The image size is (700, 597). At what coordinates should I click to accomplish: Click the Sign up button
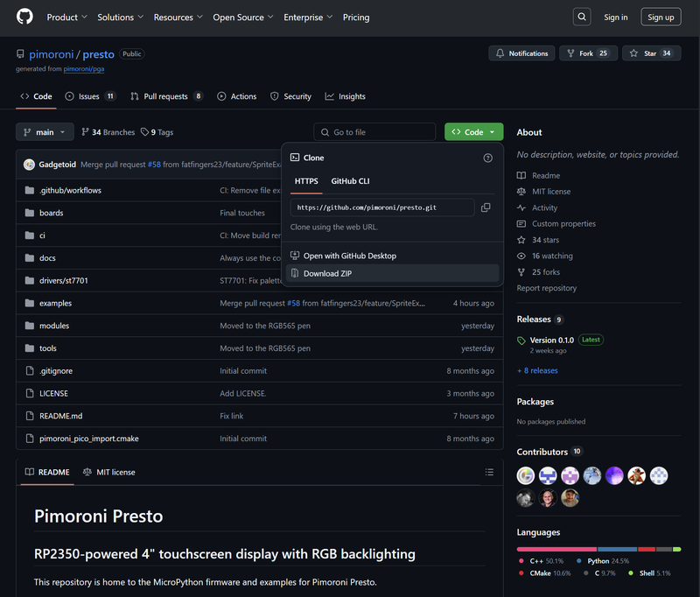click(661, 18)
